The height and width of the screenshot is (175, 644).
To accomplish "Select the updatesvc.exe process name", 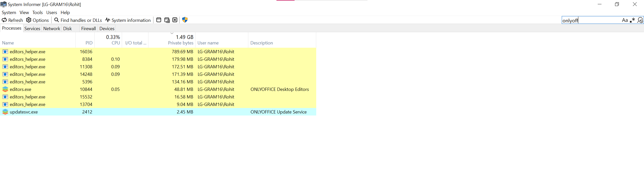I will pos(24,112).
